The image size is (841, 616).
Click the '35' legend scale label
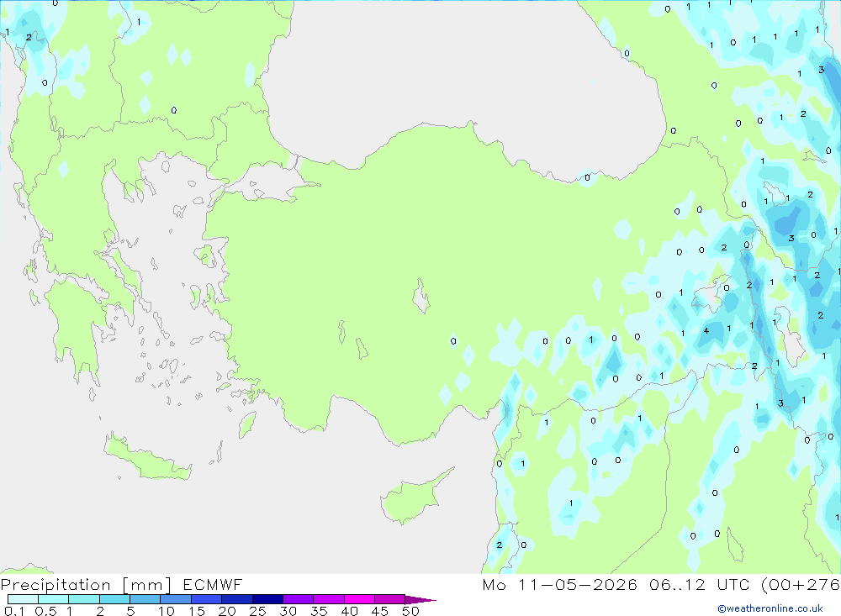319,611
